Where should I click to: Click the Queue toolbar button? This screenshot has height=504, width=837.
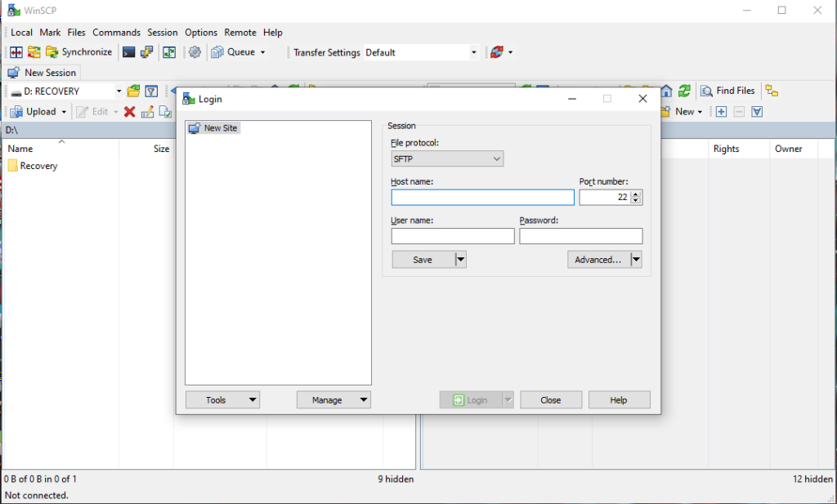pos(233,52)
